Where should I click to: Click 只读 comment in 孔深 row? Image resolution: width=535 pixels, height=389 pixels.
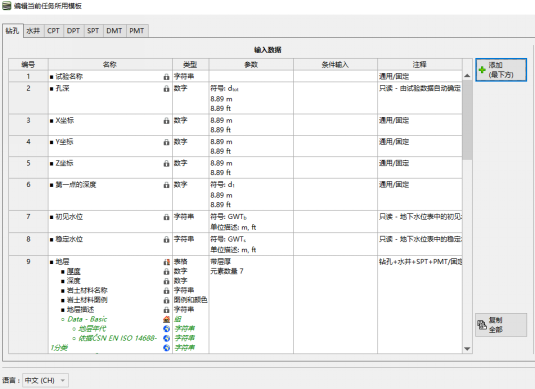[420, 88]
